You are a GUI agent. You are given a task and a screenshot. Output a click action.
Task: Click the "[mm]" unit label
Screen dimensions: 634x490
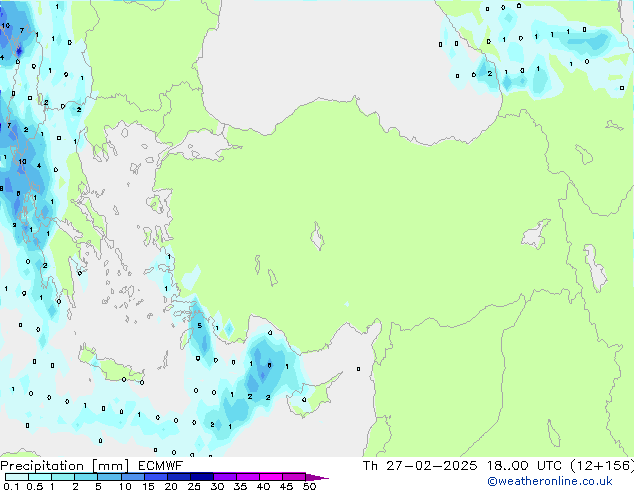pyautogui.click(x=110, y=466)
